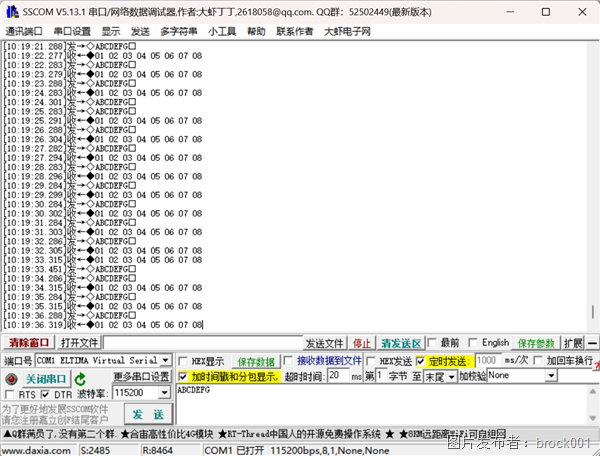
Task: Click the 1000 ms interval field
Action: pos(488,360)
